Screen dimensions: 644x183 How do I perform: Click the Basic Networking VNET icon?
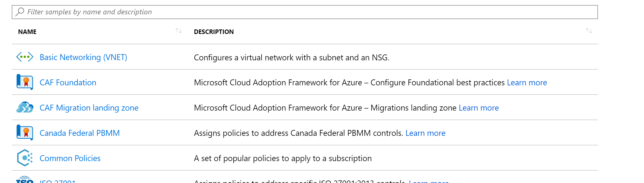pyautogui.click(x=25, y=57)
